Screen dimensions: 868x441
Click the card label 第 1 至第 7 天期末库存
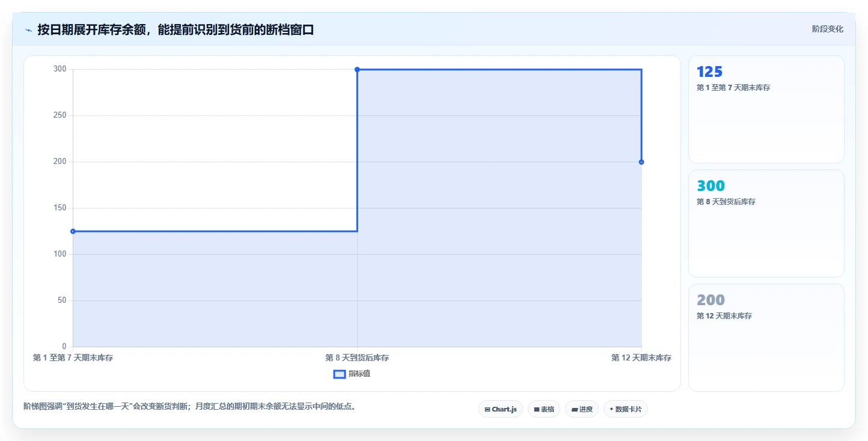tap(733, 88)
